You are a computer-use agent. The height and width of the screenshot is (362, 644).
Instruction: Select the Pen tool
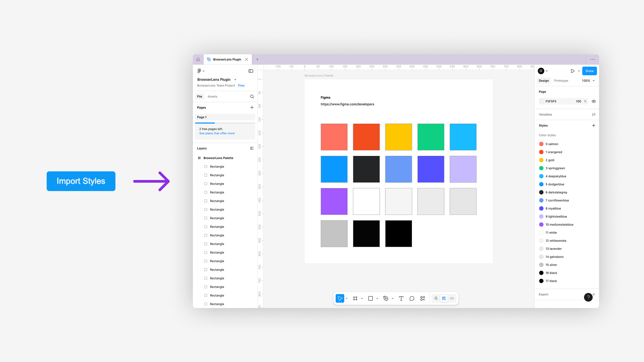coord(386,298)
